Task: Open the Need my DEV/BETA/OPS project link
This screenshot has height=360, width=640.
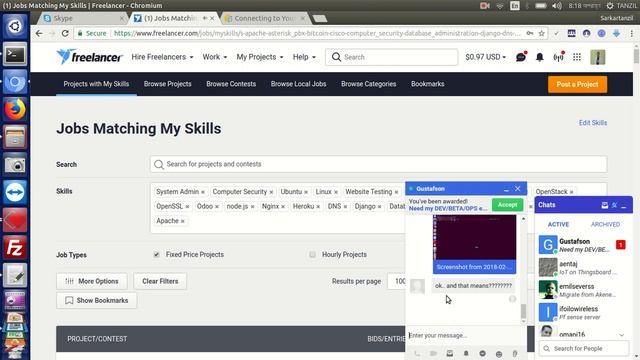Action: [448, 209]
